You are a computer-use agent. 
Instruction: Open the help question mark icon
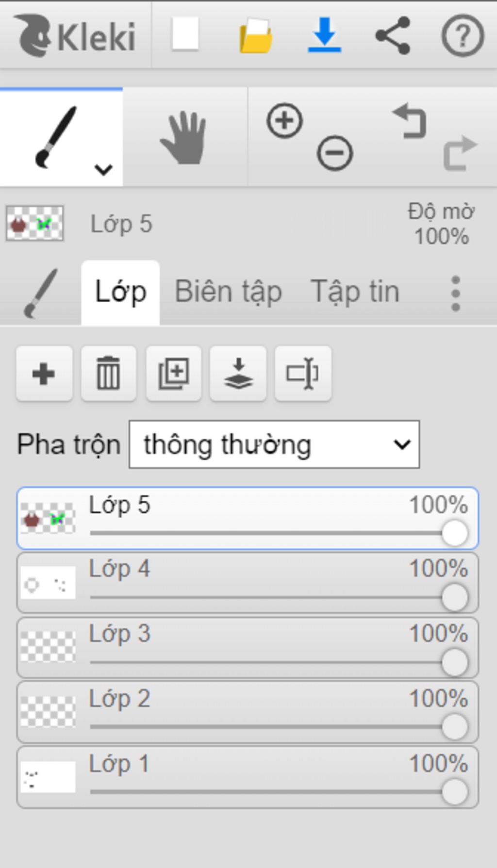click(463, 35)
